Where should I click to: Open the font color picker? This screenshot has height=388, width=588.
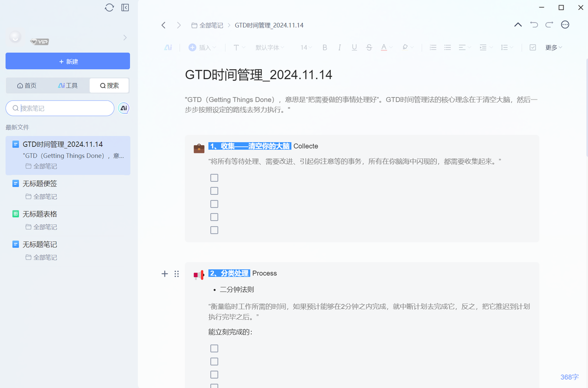click(x=387, y=48)
